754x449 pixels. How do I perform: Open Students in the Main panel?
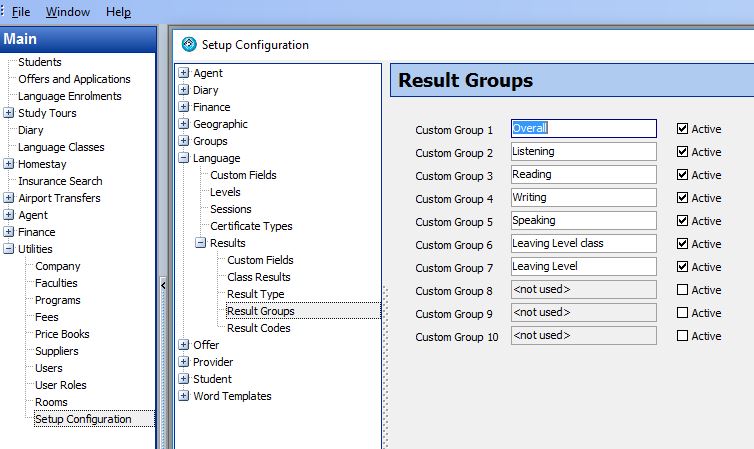pos(40,62)
